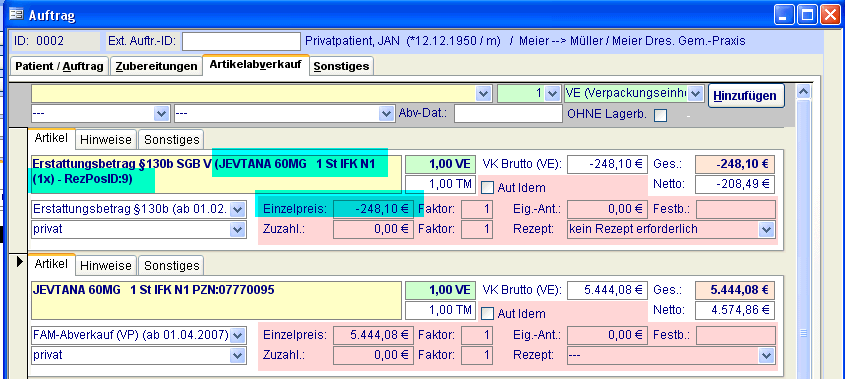The height and width of the screenshot is (379, 845).
Task: Click the scrollbar up arrow
Action: pos(804,92)
